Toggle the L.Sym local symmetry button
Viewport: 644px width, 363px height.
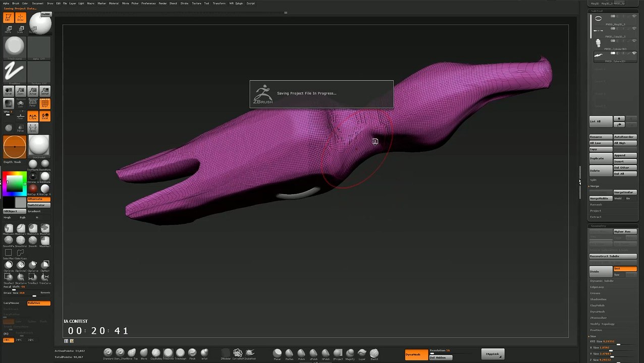coord(33,116)
